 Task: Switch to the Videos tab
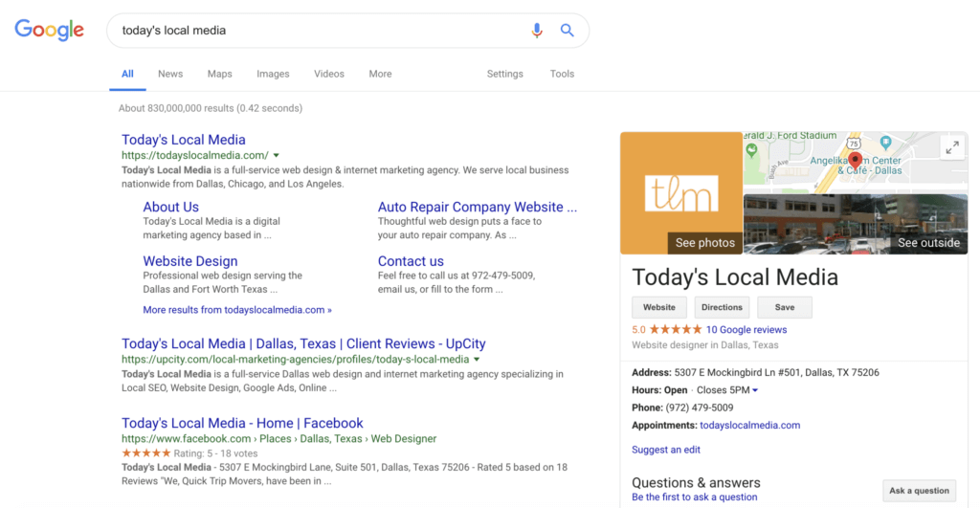click(x=329, y=74)
